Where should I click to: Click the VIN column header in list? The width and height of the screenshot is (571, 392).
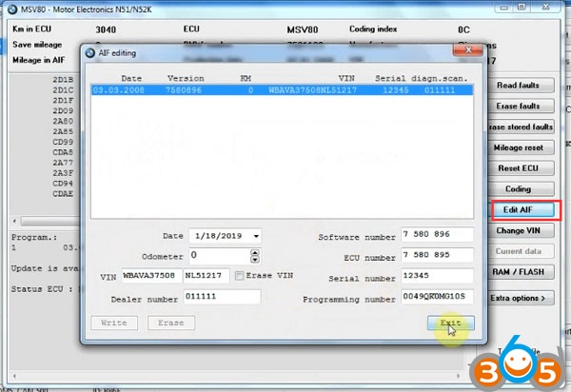(x=346, y=79)
